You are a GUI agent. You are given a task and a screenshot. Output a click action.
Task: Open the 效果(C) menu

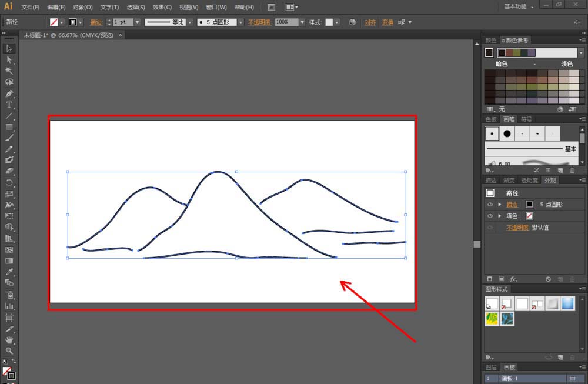tap(162, 7)
